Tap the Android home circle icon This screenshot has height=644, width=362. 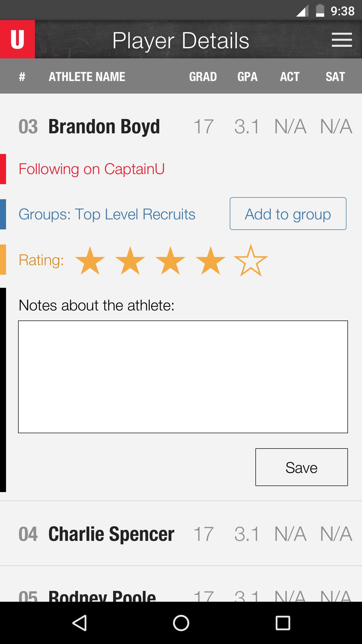coord(181,623)
